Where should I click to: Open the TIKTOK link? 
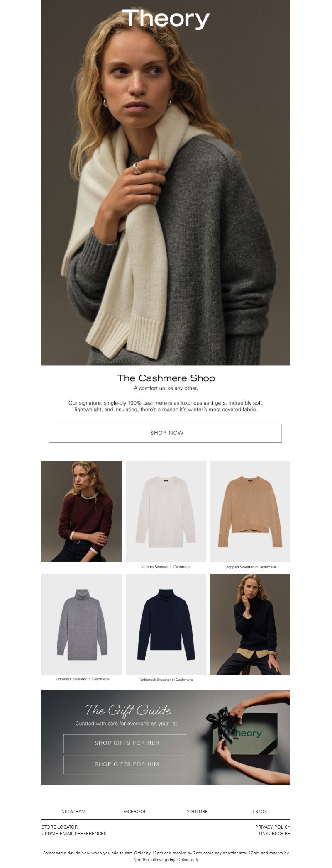click(x=259, y=812)
